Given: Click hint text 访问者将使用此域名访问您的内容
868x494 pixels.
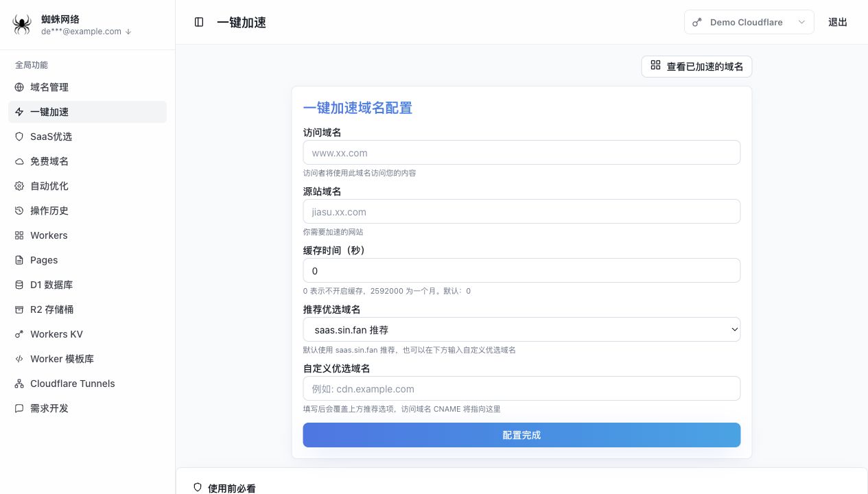Looking at the screenshot, I should 360,173.
